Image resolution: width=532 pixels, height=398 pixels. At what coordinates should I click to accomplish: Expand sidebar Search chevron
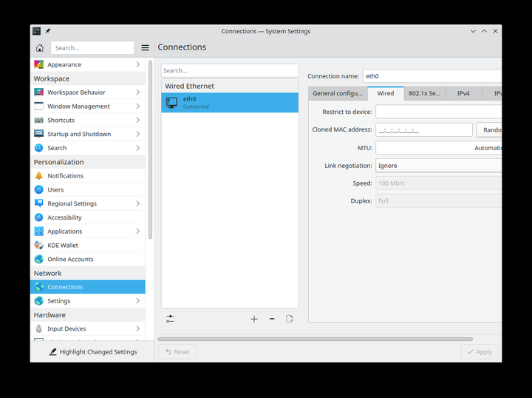[137, 148]
